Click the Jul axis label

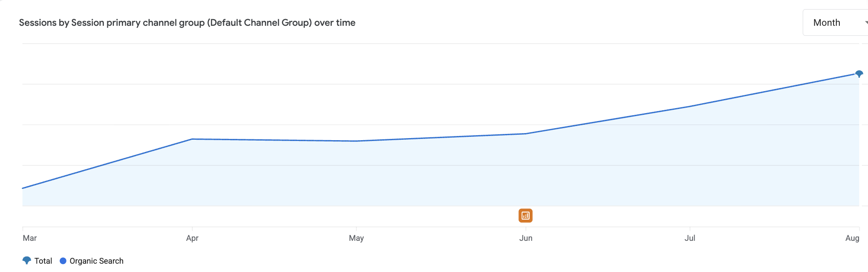pyautogui.click(x=690, y=238)
